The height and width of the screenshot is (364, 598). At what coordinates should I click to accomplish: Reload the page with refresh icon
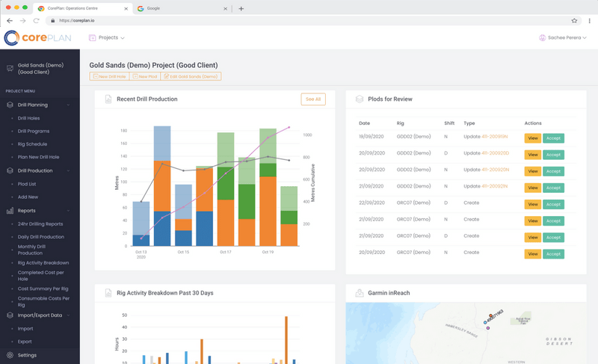(x=36, y=21)
